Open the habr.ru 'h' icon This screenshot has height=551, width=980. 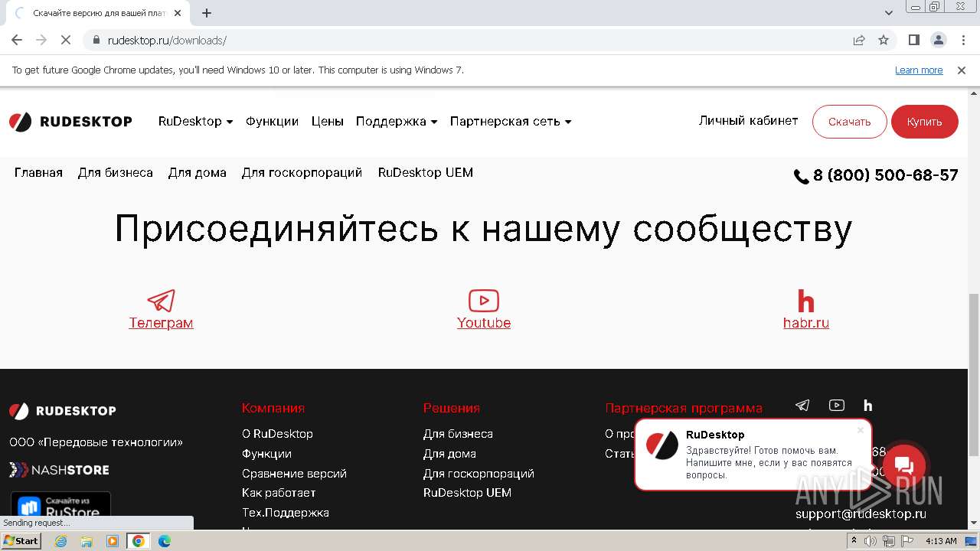point(805,301)
